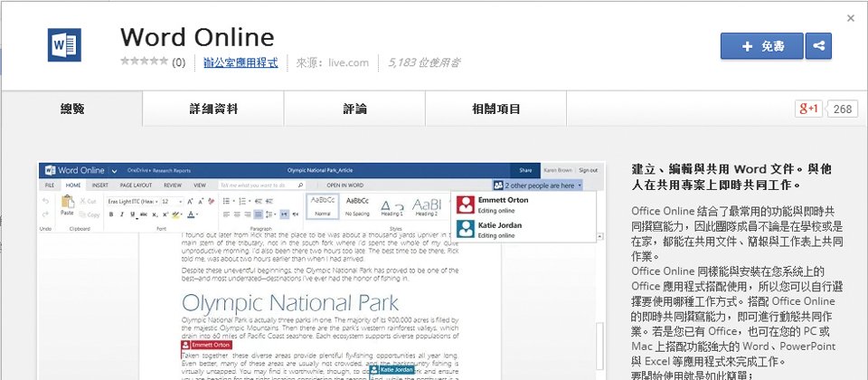Click the Share button in Word header

coord(525,170)
